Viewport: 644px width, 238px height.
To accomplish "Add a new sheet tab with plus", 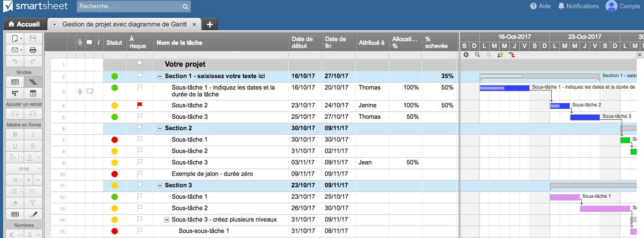I will click(210, 24).
